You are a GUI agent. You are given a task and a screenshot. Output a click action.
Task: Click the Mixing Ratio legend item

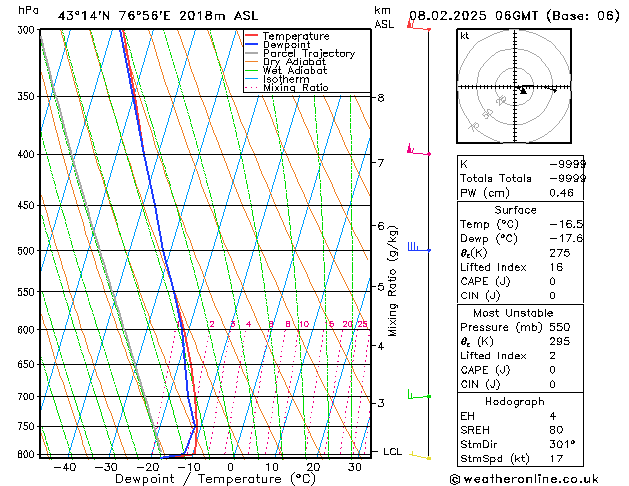[296, 88]
